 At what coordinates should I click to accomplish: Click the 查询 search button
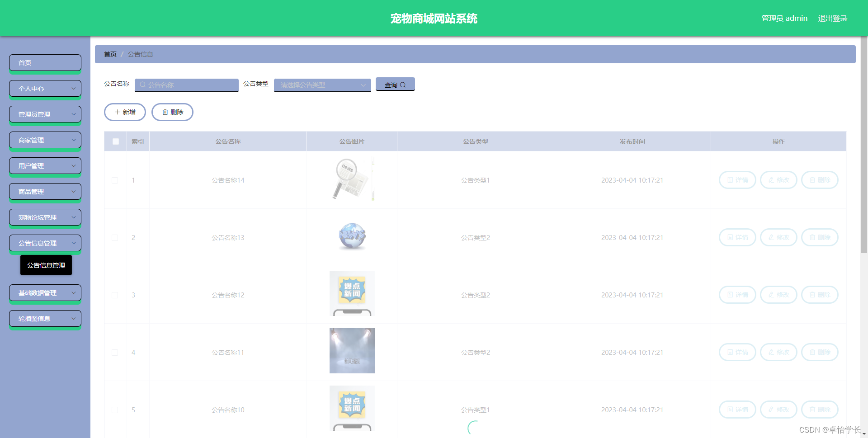point(395,85)
